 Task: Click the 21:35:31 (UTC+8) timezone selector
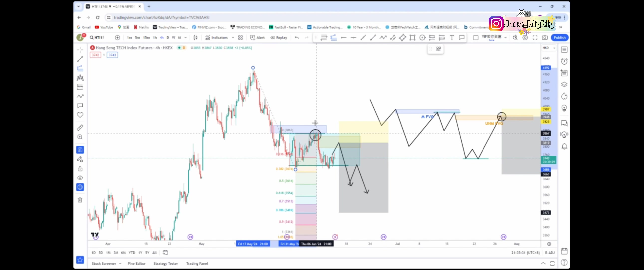(x=525, y=253)
